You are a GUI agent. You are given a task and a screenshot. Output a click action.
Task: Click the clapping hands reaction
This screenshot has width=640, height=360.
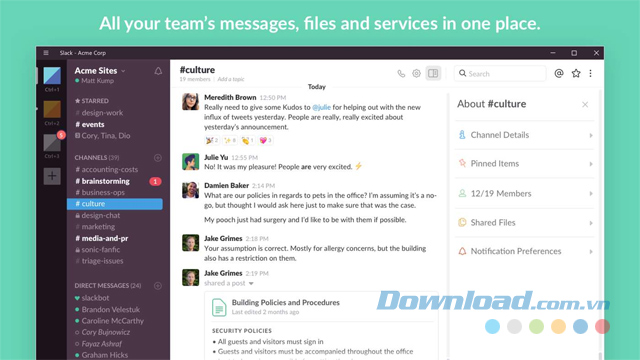(247, 140)
